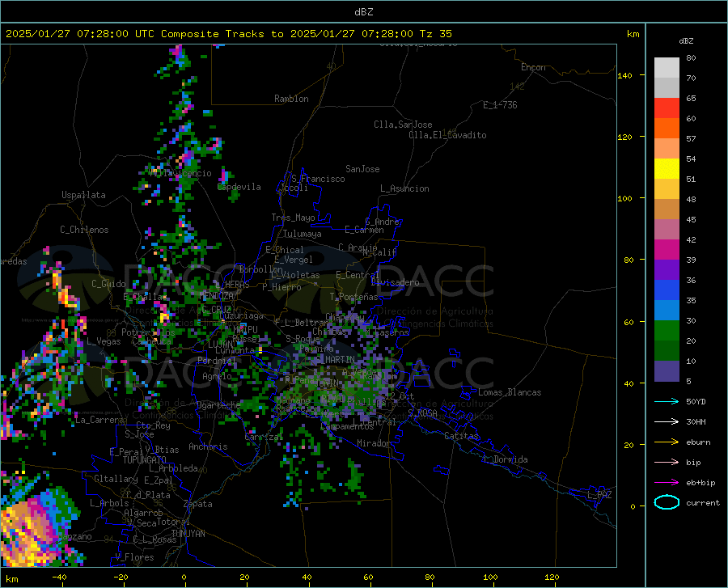The width and height of the screenshot is (728, 588).
Task: Click the 140 km mark on vertical axis
Action: click(624, 75)
